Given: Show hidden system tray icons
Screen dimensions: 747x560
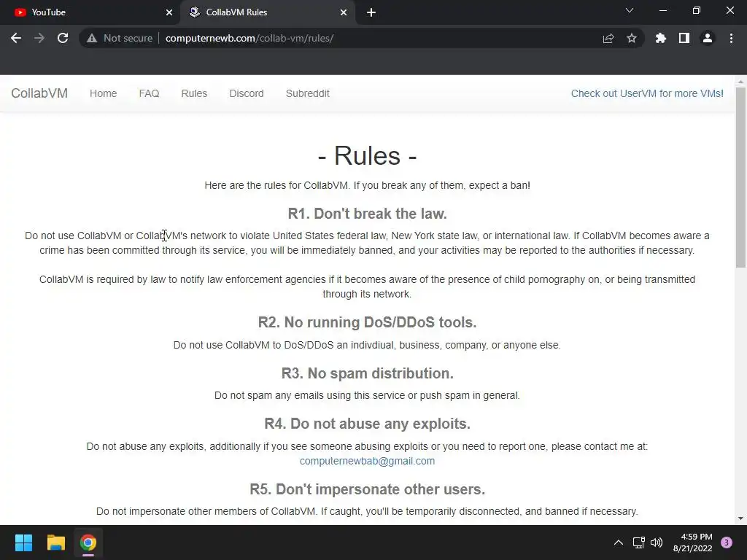Looking at the screenshot, I should point(619,542).
